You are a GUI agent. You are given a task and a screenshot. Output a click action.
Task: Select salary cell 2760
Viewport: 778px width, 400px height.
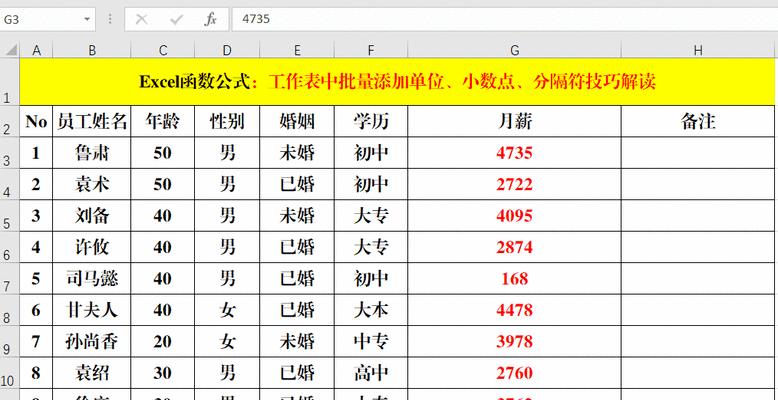(x=515, y=373)
